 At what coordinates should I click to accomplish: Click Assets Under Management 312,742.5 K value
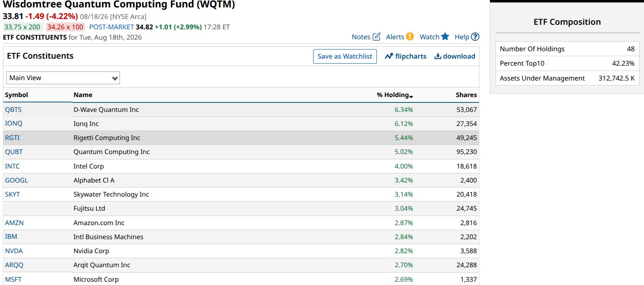616,78
